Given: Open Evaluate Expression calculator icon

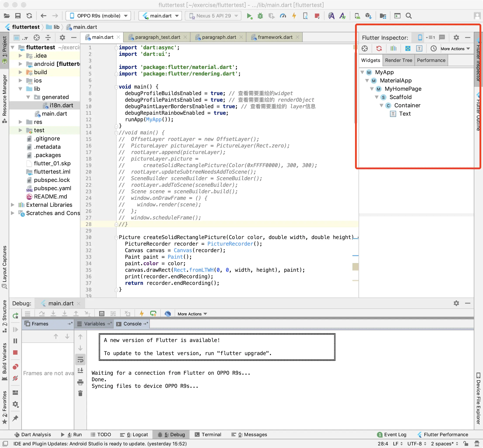Looking at the screenshot, I should pos(102,314).
